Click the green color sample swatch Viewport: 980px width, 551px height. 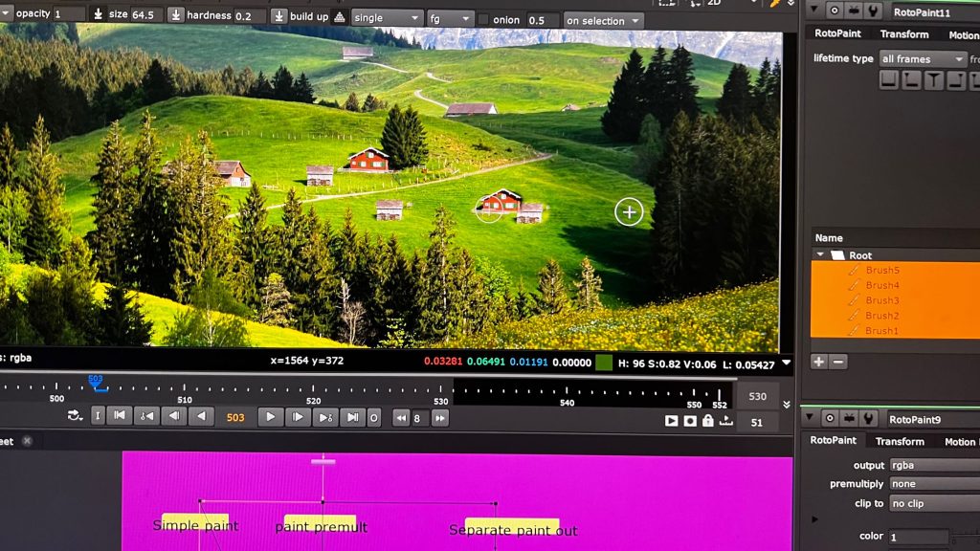[604, 363]
